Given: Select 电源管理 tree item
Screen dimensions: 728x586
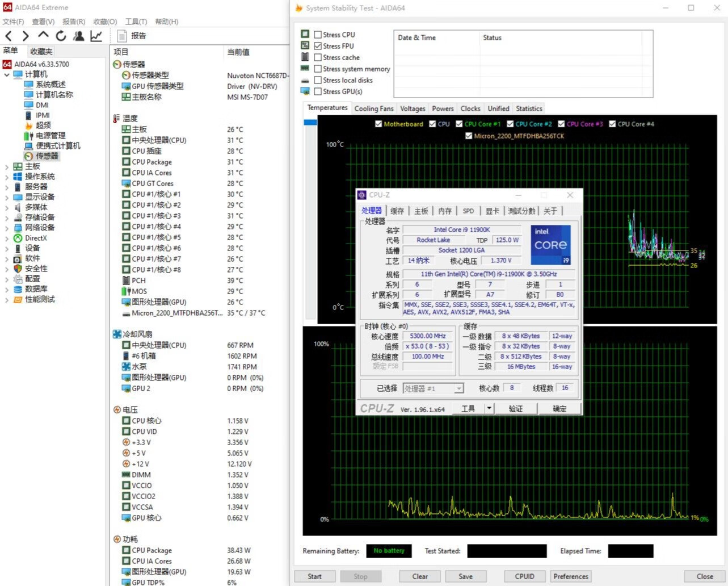Looking at the screenshot, I should point(51,135).
